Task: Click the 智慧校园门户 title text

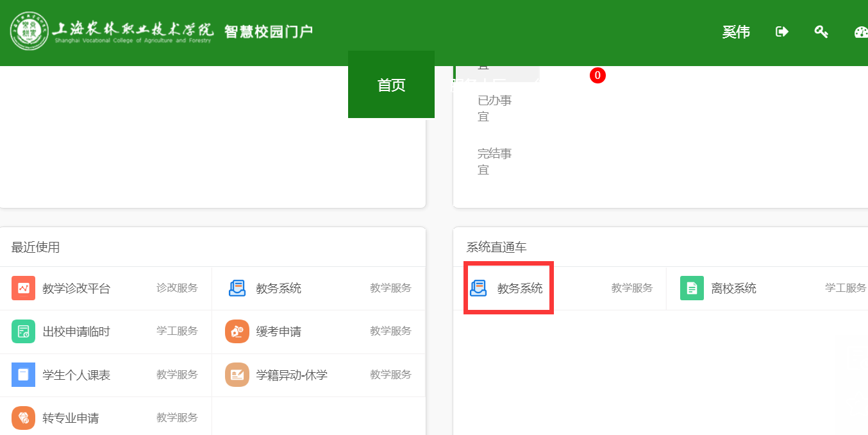Action: (x=269, y=31)
